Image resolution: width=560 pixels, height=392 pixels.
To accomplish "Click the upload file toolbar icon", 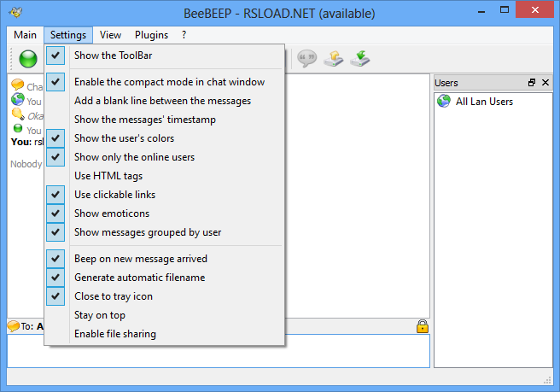I will pos(333,59).
